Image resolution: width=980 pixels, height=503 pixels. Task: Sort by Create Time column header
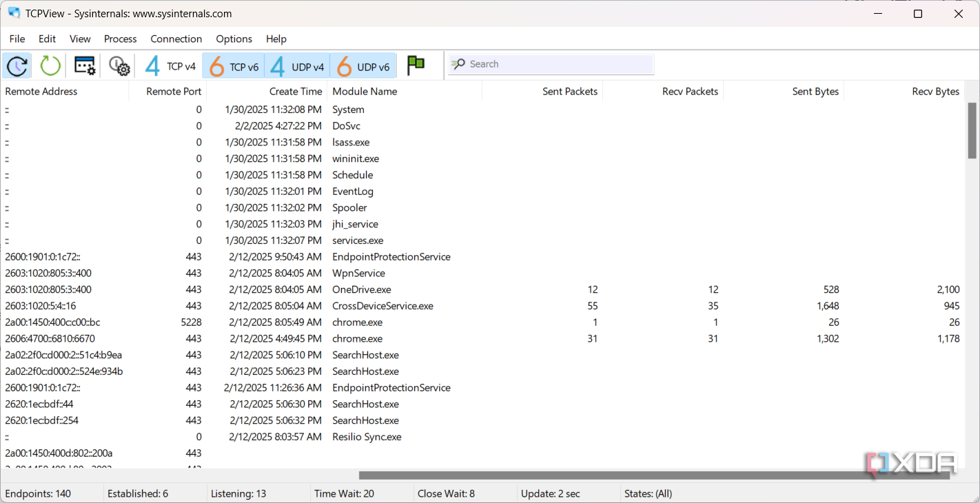tap(267, 91)
